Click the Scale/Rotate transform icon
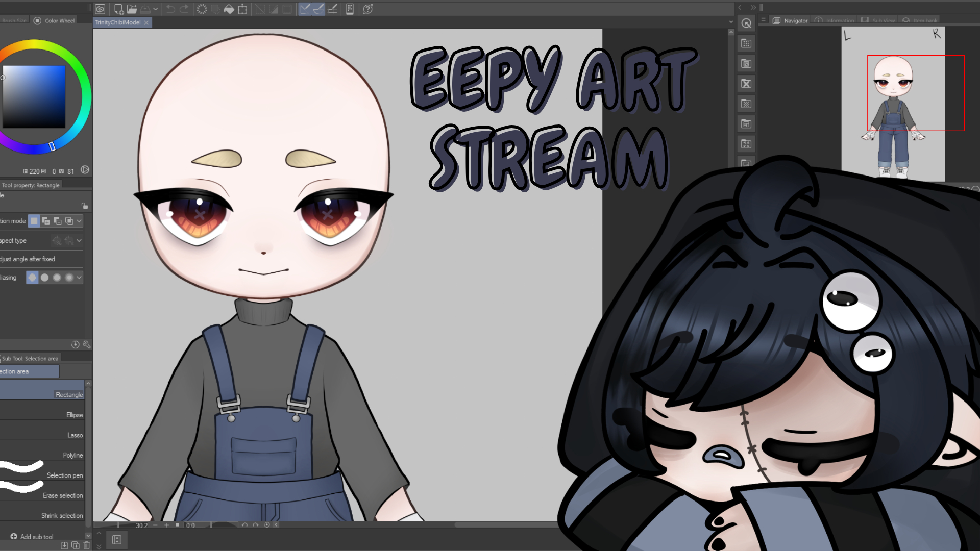The height and width of the screenshot is (551, 980). point(242,9)
